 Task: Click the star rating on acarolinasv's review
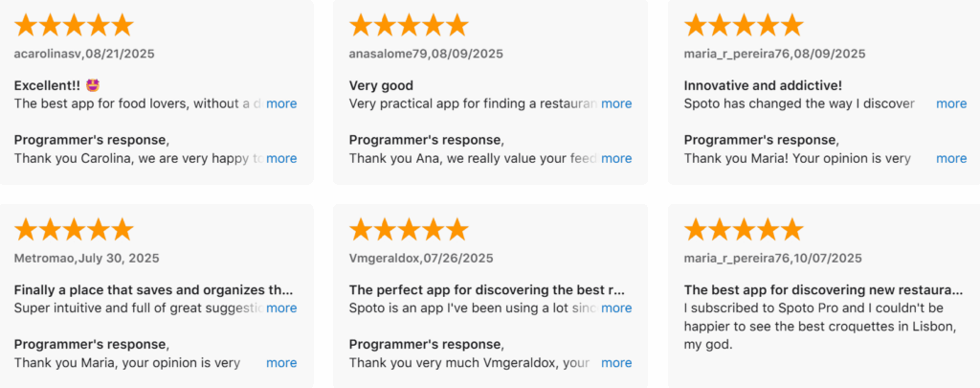coord(74,25)
